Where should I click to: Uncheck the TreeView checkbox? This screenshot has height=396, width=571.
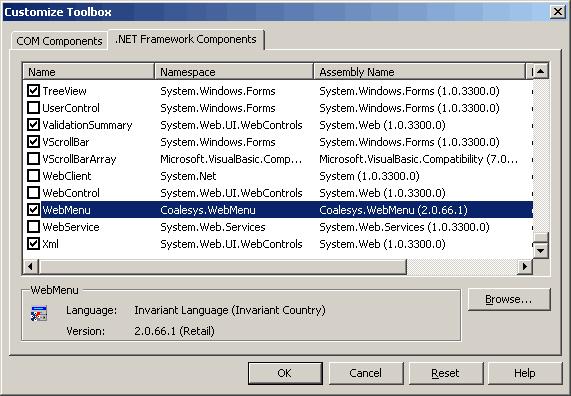click(x=34, y=90)
